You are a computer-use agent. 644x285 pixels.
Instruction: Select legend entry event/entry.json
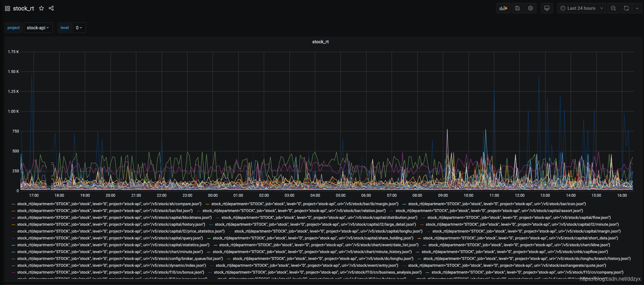307,265
